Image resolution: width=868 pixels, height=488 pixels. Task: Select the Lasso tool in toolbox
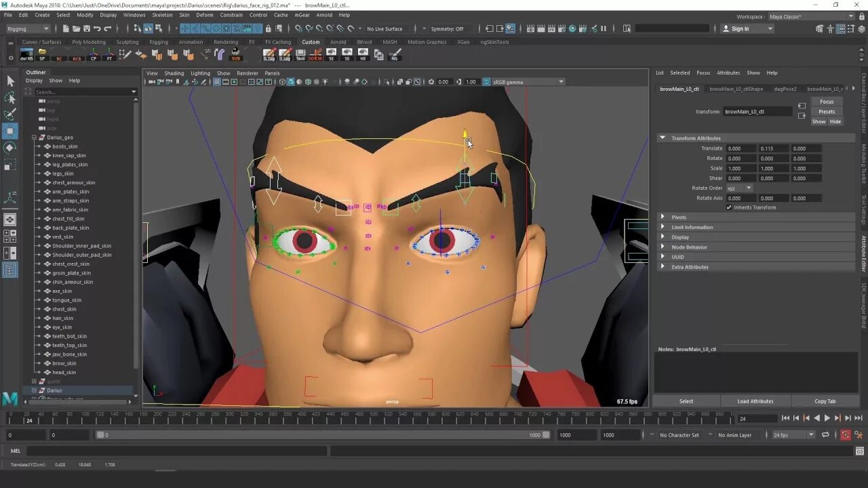(x=10, y=98)
